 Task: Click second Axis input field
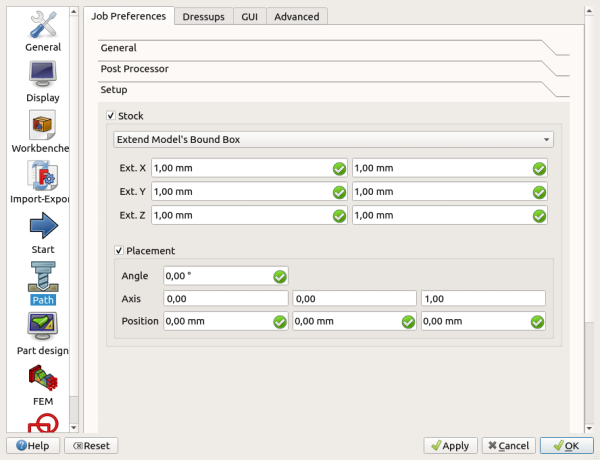point(354,299)
